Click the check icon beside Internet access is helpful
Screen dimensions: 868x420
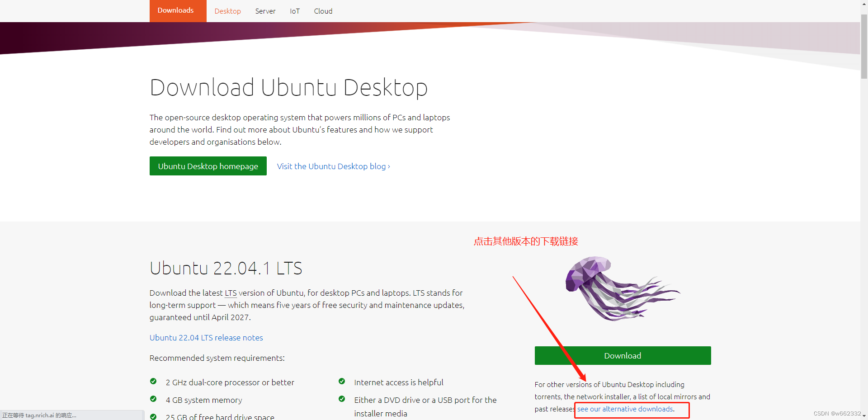342,381
